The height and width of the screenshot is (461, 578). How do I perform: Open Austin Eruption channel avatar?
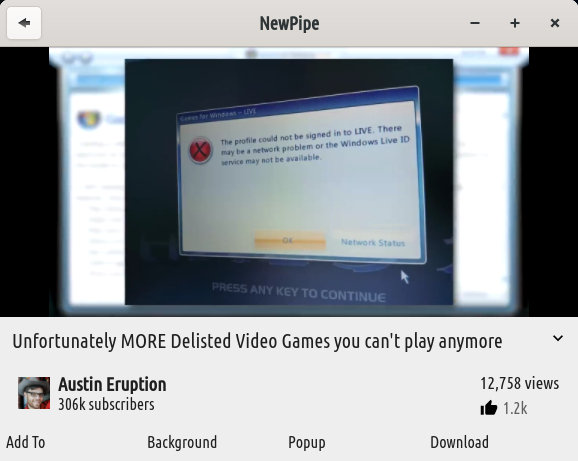coord(34,393)
